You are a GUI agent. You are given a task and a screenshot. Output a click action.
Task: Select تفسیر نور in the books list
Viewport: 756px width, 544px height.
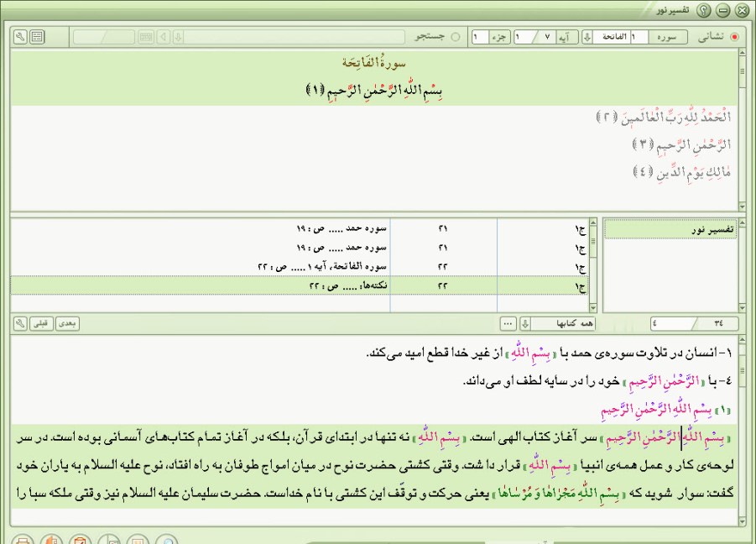(670, 229)
